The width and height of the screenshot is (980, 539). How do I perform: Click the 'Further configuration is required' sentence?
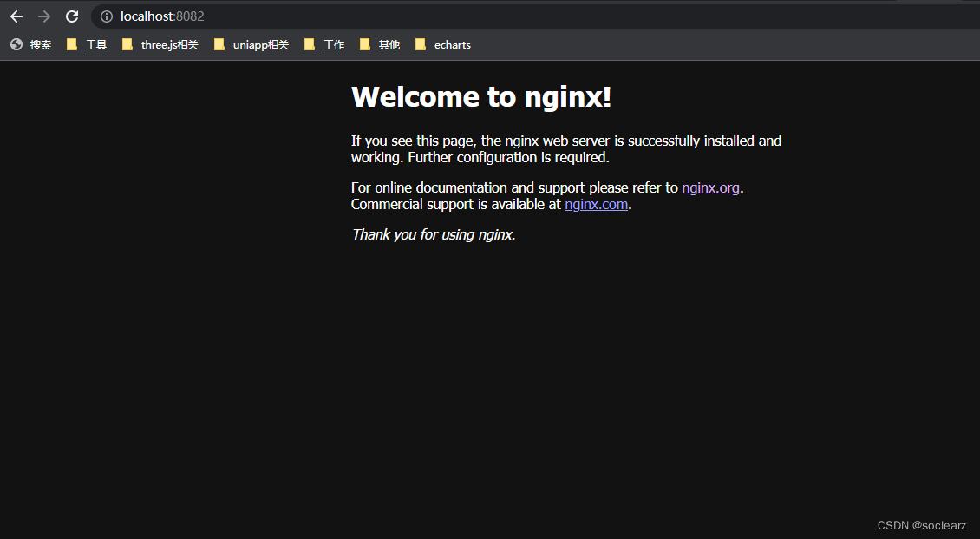[509, 158]
